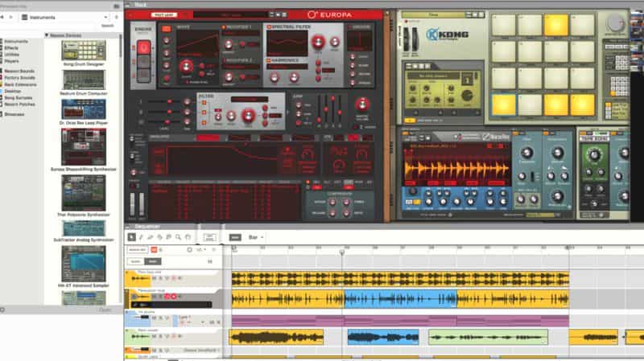Mute the green audio track
Viewport: 644px width, 361px height.
pos(155,336)
